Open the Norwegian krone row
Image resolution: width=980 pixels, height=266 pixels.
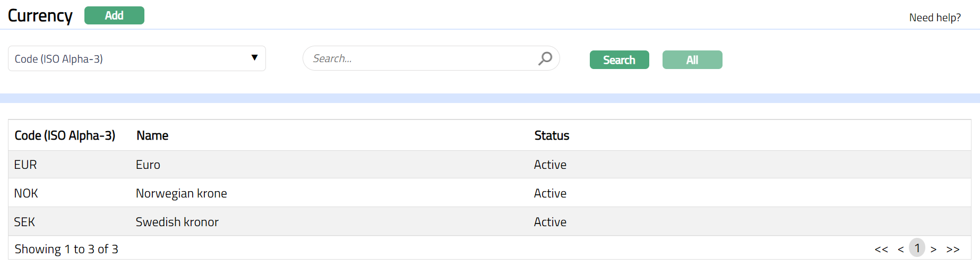pyautogui.click(x=181, y=193)
